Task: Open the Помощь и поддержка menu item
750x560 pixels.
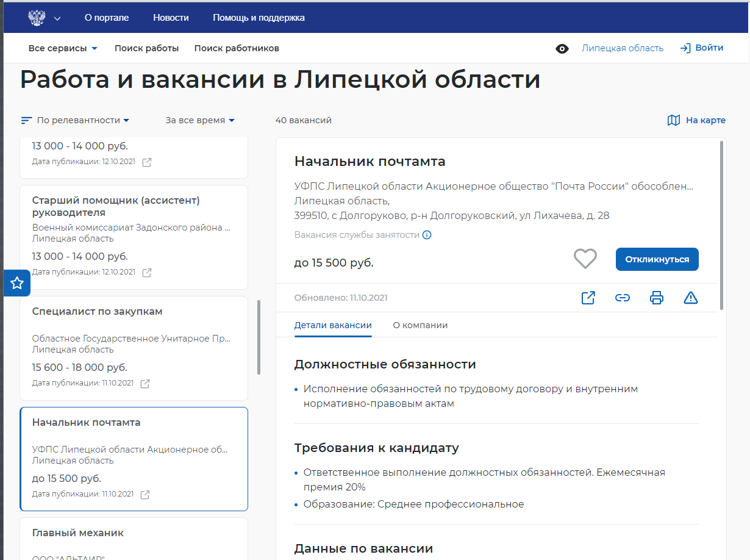Action: [x=259, y=18]
